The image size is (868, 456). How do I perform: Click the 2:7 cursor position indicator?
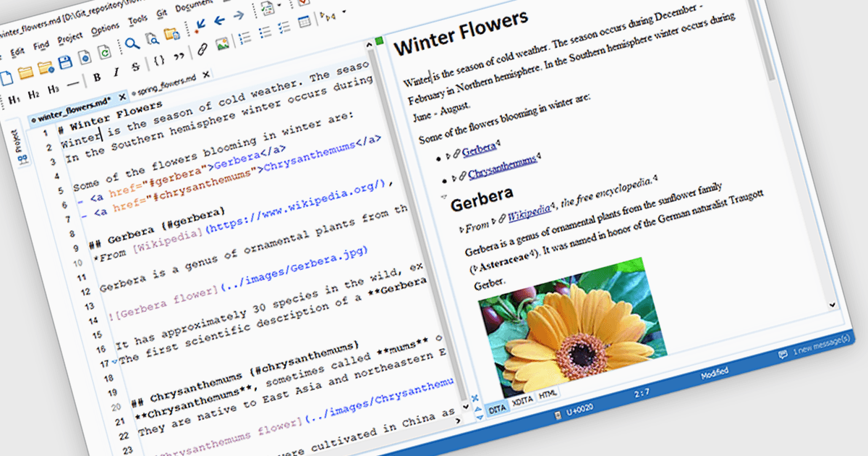642,394
